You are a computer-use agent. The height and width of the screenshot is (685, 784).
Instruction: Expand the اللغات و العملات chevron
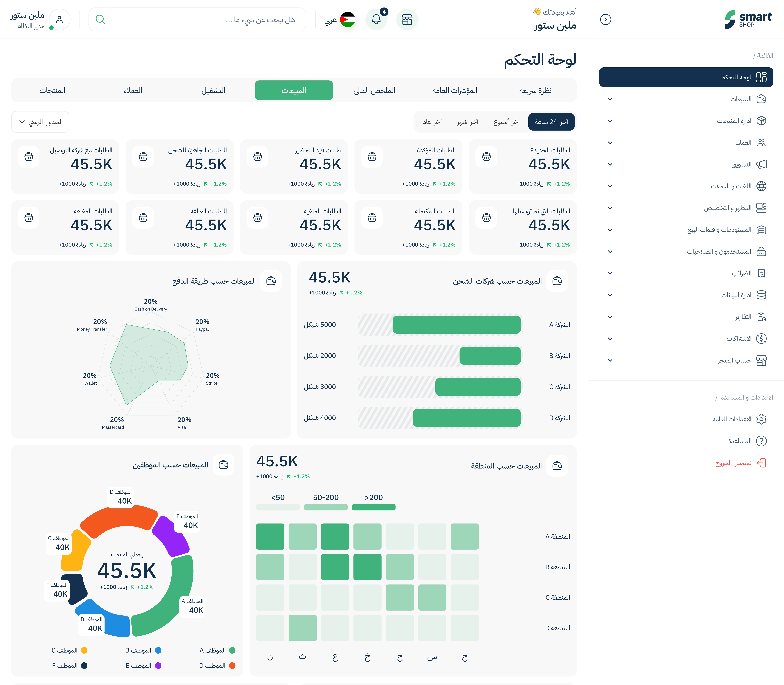610,186
